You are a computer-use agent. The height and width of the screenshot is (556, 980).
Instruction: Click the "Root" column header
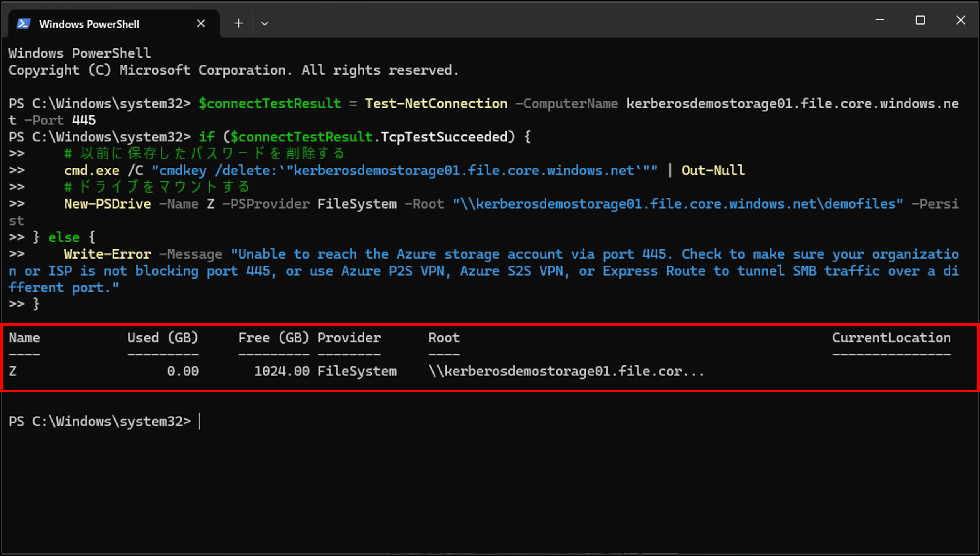pos(444,338)
